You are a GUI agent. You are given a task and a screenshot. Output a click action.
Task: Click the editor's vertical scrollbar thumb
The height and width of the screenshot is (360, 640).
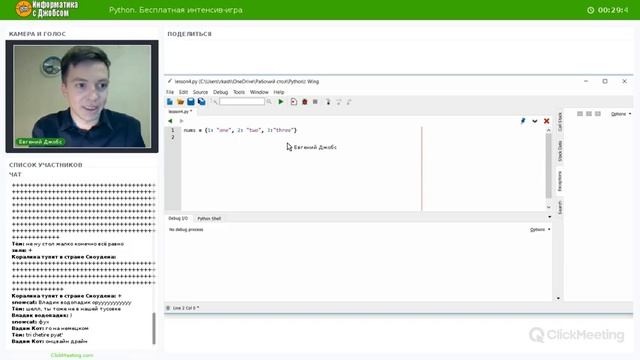coord(549,166)
